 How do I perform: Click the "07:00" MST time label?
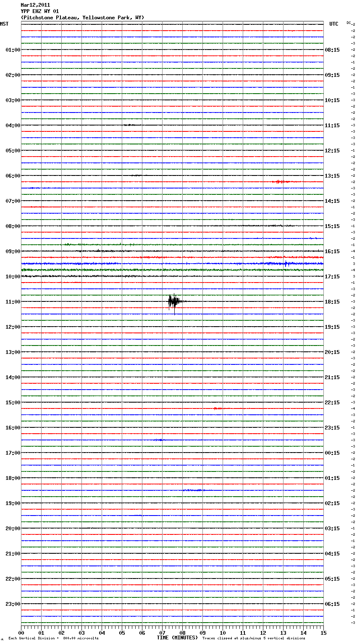pyautogui.click(x=13, y=201)
